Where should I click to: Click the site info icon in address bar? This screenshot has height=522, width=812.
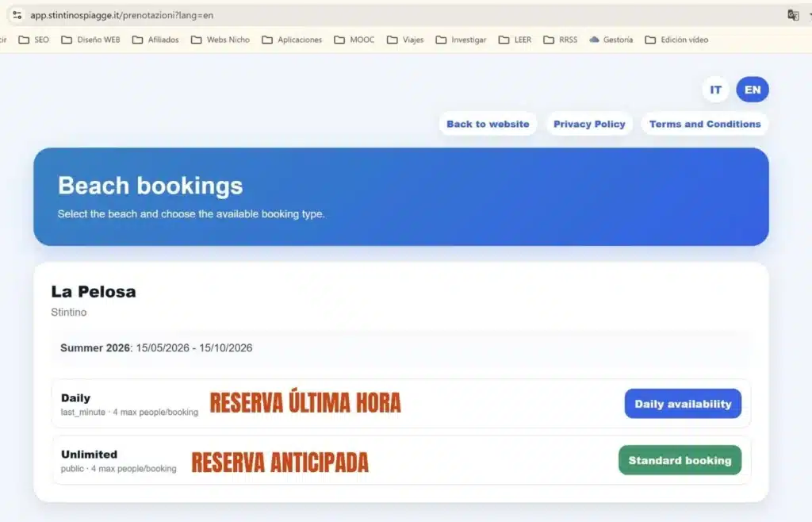click(x=17, y=15)
